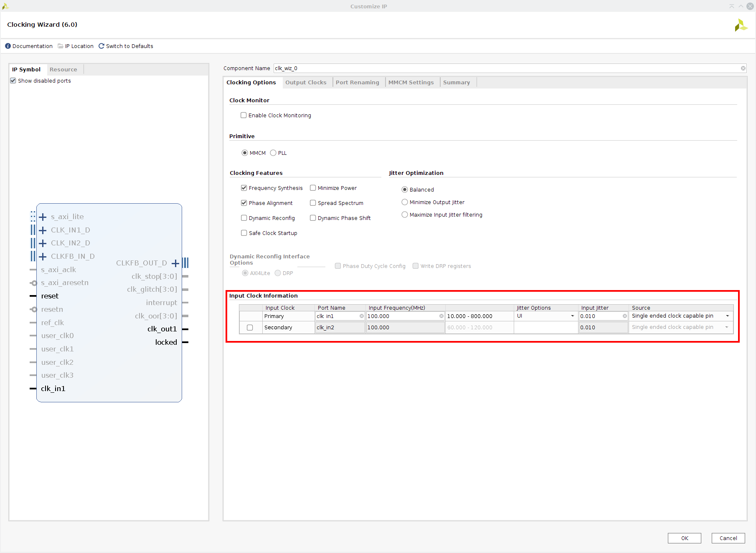
Task: Open IP Location folder icon
Action: pyautogui.click(x=61, y=46)
